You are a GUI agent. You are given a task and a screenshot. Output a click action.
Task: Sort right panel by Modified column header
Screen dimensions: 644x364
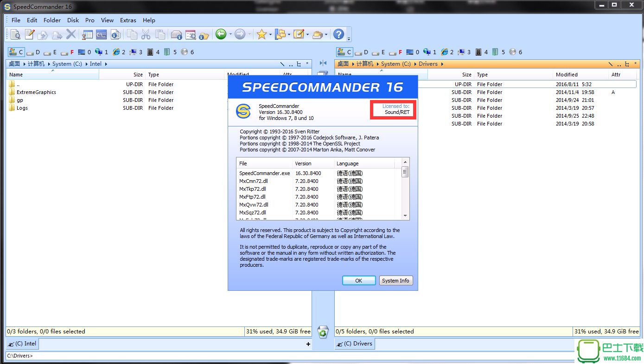581,75
